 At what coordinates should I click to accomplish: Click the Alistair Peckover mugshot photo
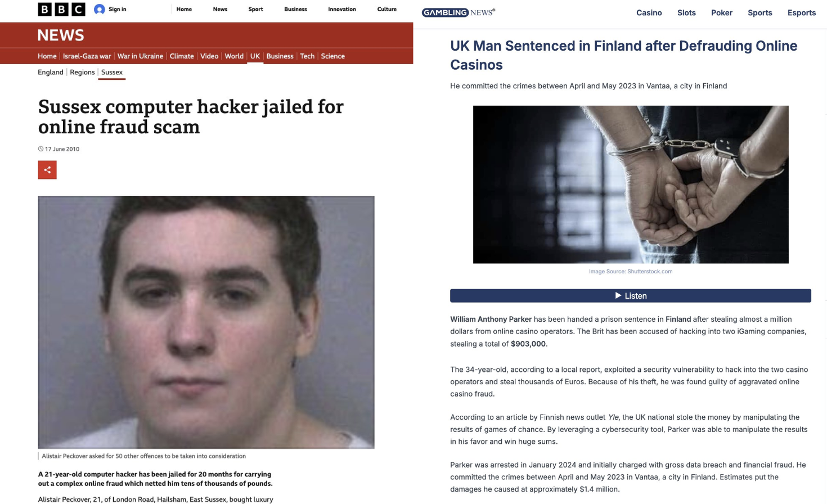click(206, 322)
